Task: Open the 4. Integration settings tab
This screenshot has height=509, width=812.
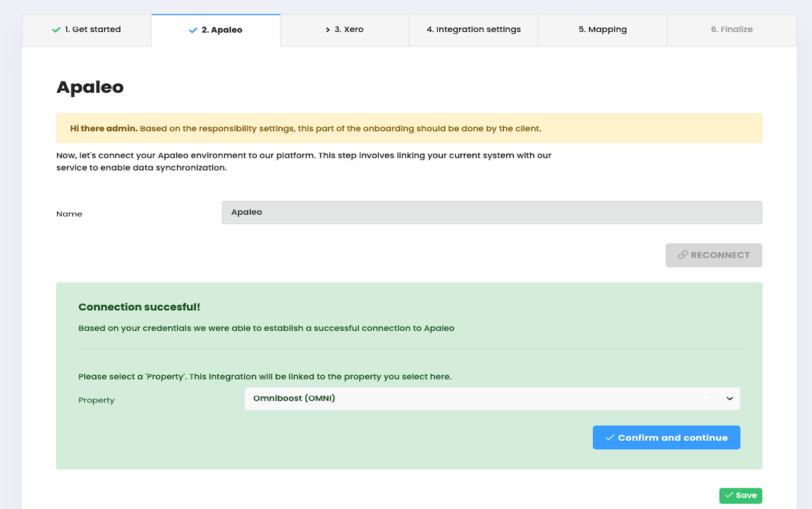Action: (x=473, y=29)
